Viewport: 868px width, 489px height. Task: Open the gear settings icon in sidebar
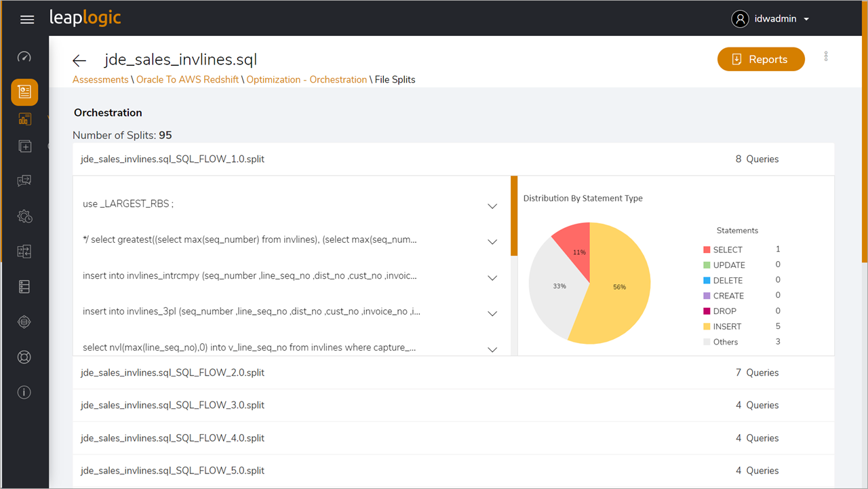[24, 217]
